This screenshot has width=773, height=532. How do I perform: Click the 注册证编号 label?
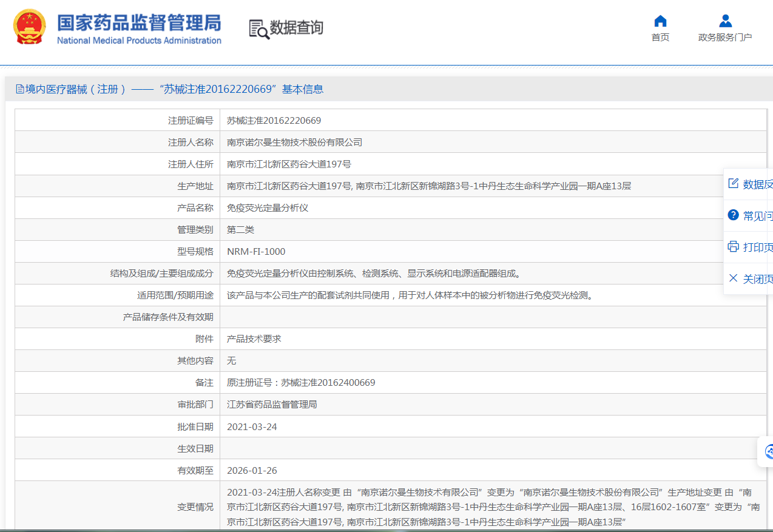tap(191, 121)
